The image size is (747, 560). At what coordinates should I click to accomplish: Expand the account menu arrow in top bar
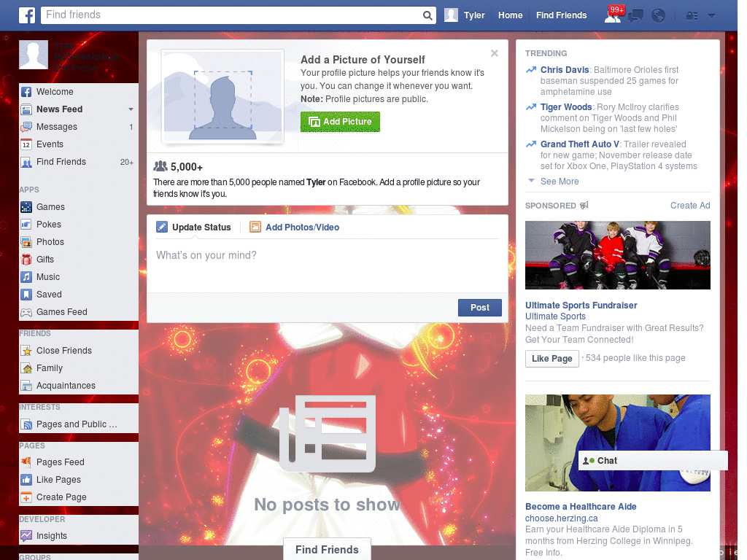pyautogui.click(x=711, y=16)
